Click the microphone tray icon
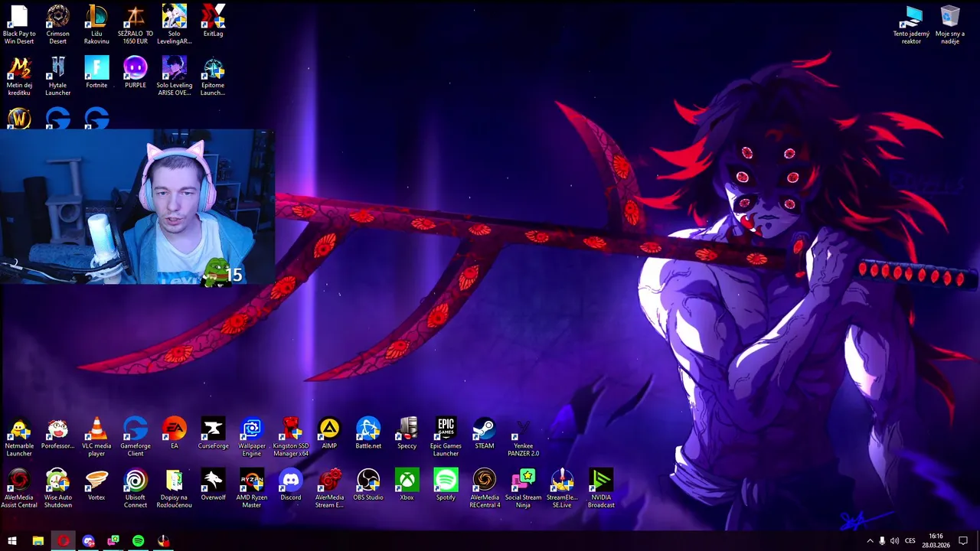 coord(882,541)
